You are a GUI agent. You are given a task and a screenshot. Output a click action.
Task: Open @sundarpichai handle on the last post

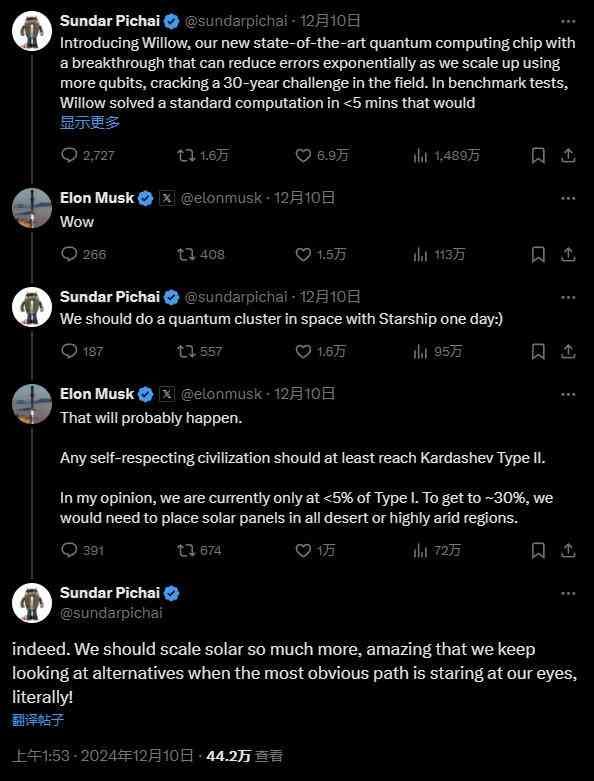pos(111,613)
